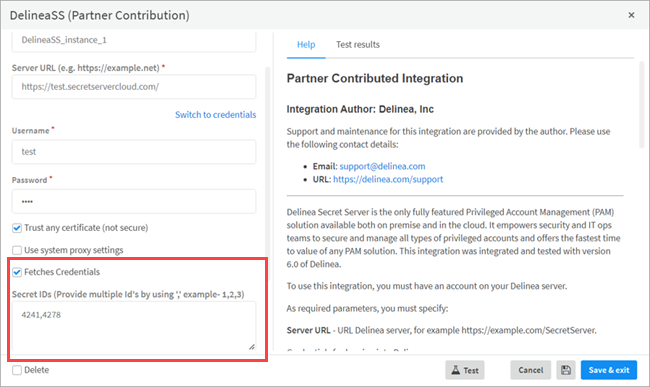The width and height of the screenshot is (650, 387).
Task: Open support@delinea.com email link
Action: 382,166
